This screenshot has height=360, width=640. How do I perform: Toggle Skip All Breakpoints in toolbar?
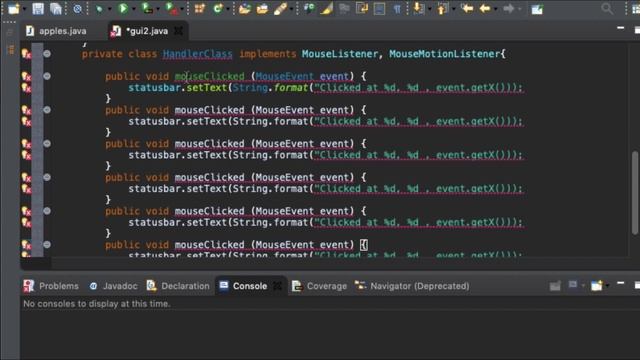(77, 9)
